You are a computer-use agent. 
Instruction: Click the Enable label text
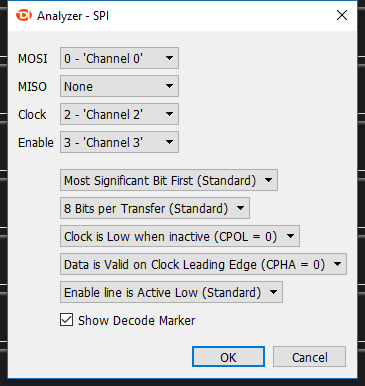click(x=36, y=143)
